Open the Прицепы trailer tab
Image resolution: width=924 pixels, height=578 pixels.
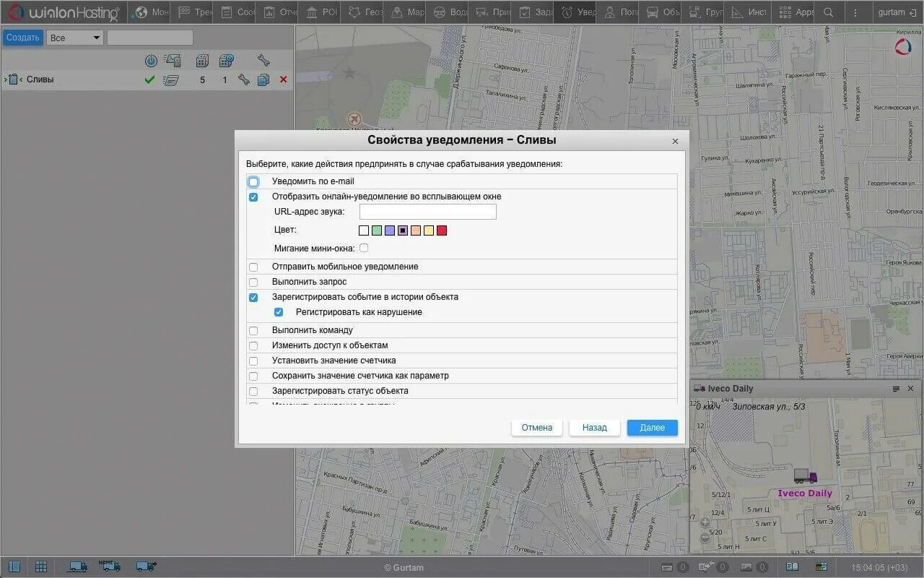[491, 12]
